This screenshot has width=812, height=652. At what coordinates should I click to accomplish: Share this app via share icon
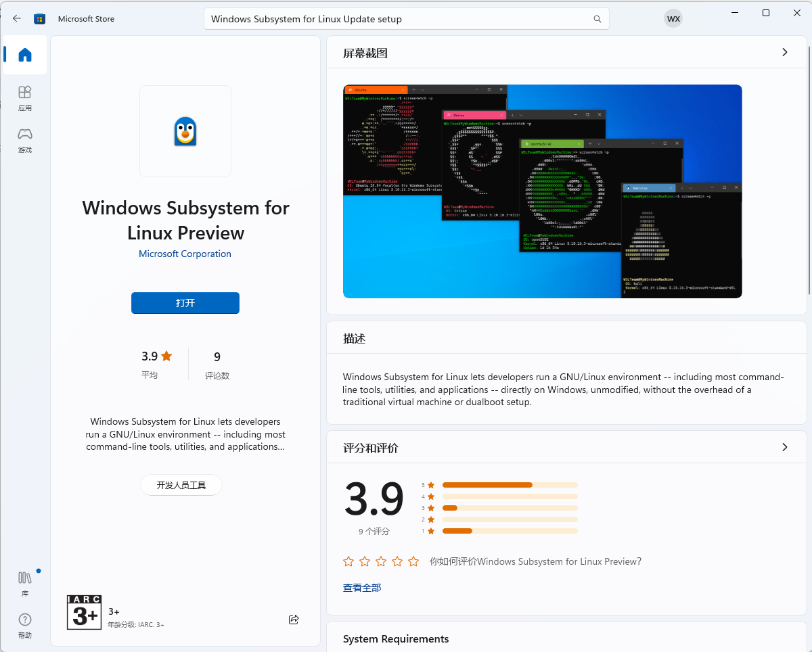(294, 620)
